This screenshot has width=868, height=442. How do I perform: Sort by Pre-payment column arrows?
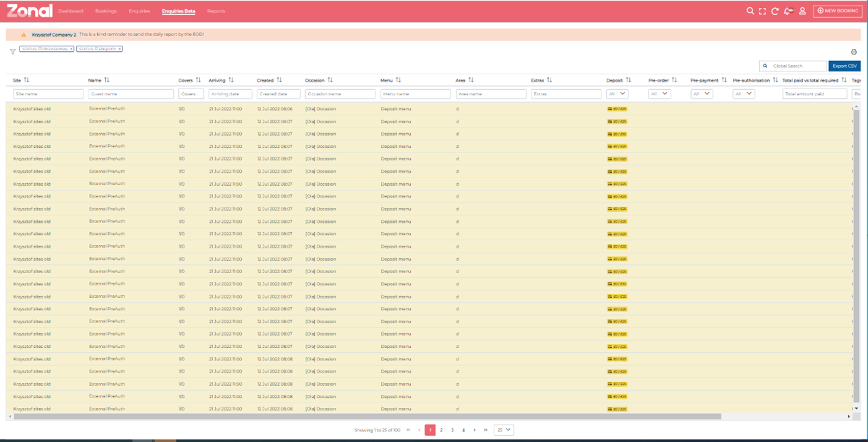click(724, 80)
